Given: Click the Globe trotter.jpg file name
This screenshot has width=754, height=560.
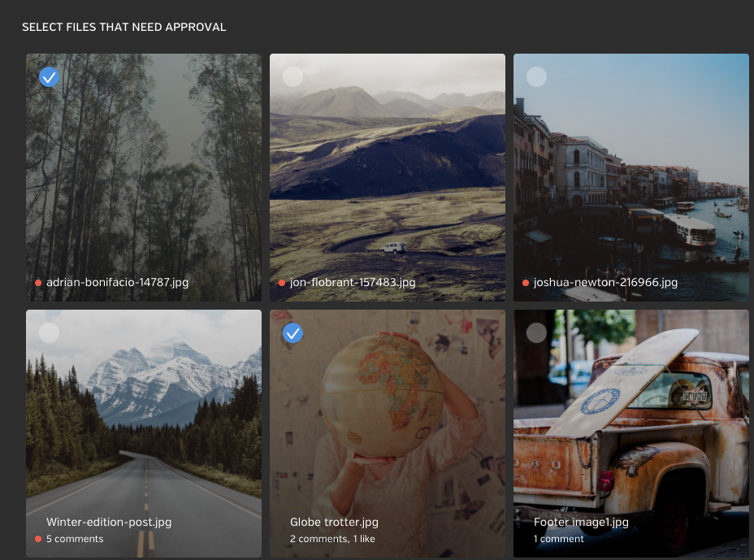Looking at the screenshot, I should tap(334, 522).
